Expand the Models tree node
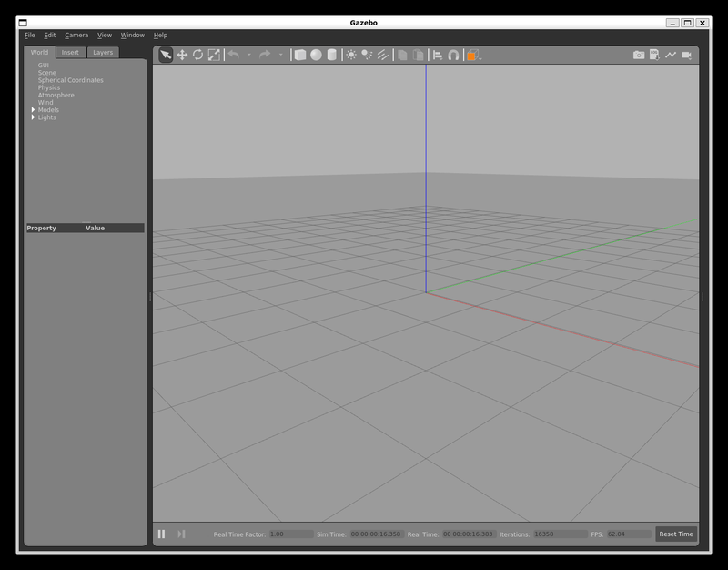This screenshot has width=728, height=570. click(x=33, y=109)
